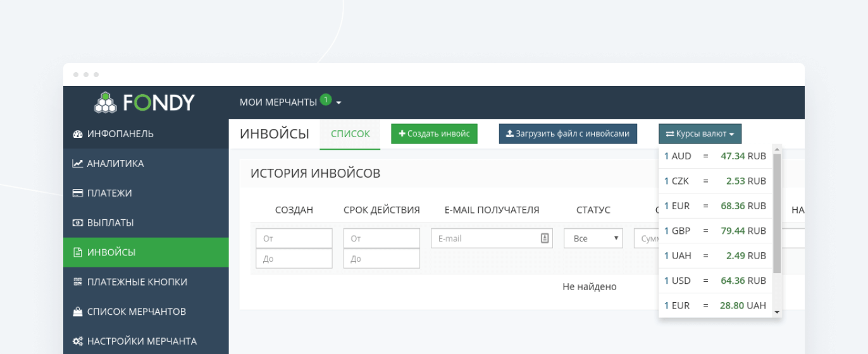
Task: Click the chart icon beside АНАЛИТИКА
Action: [78, 164]
